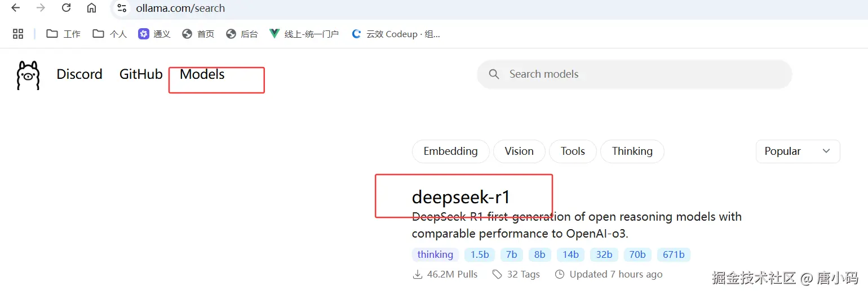This screenshot has width=868, height=295.
Task: Click the download icon beside 46.2M Pulls
Action: (418, 274)
